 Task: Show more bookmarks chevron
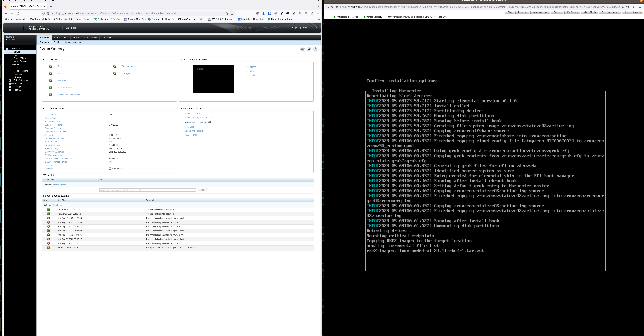pos(318,19)
